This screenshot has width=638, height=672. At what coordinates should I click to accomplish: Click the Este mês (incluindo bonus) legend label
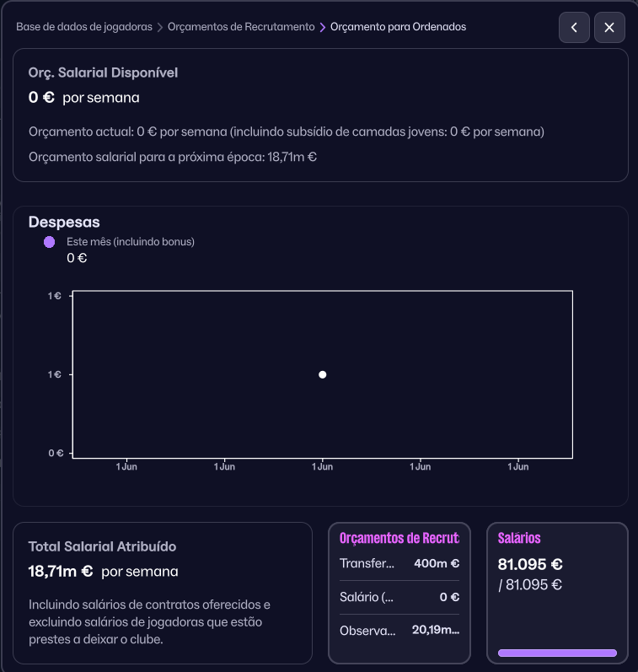131,242
